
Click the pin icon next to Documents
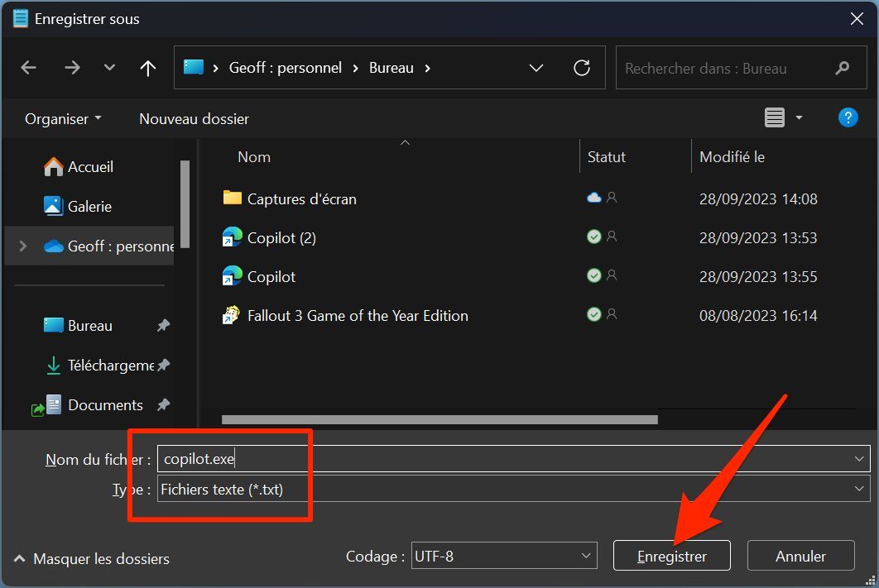click(163, 404)
